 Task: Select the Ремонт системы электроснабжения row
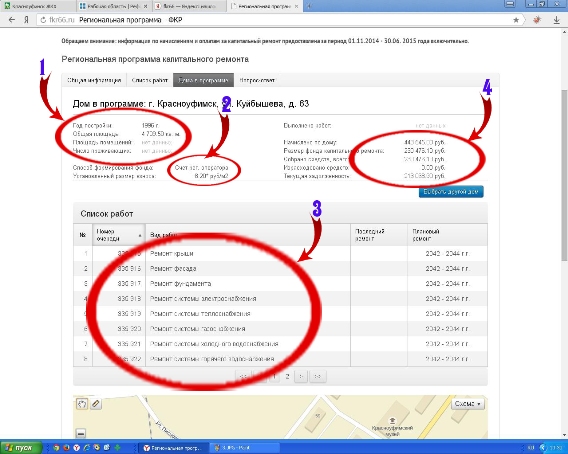point(280,299)
